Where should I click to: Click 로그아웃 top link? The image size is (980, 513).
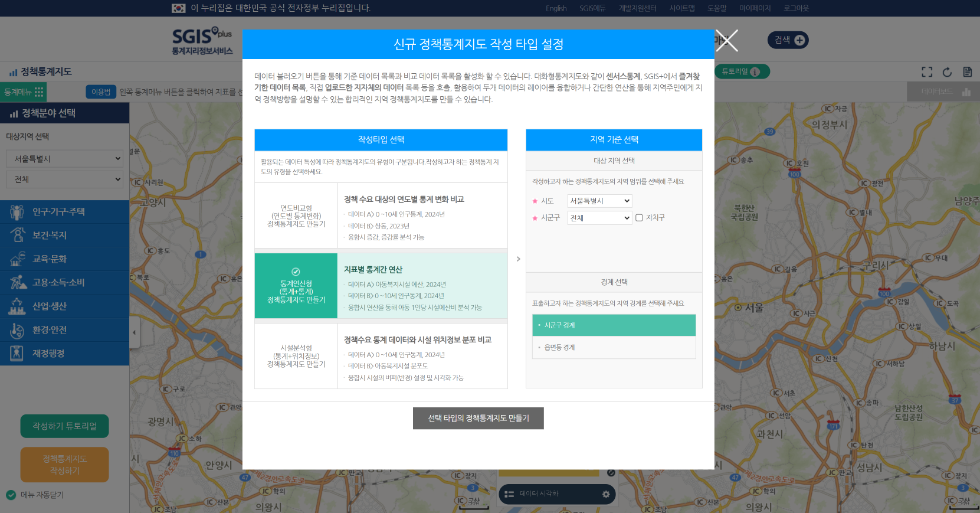796,8
